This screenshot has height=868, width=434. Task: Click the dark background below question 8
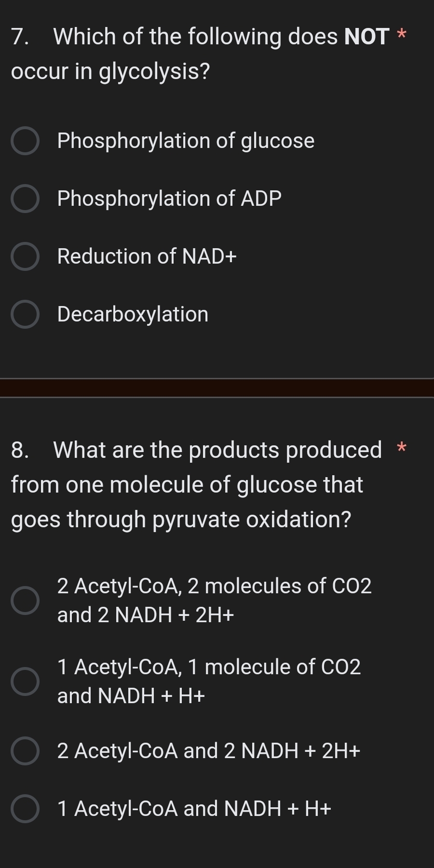[x=217, y=853]
